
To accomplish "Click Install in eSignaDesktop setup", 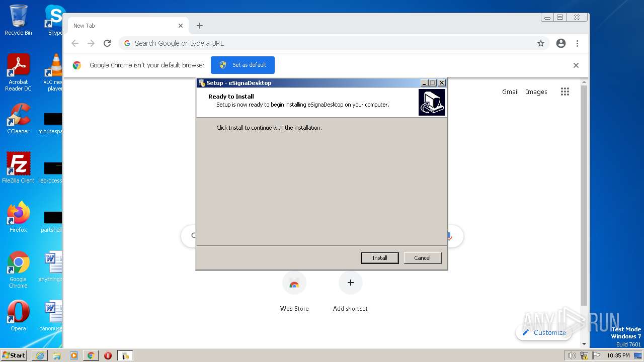I will [380, 258].
